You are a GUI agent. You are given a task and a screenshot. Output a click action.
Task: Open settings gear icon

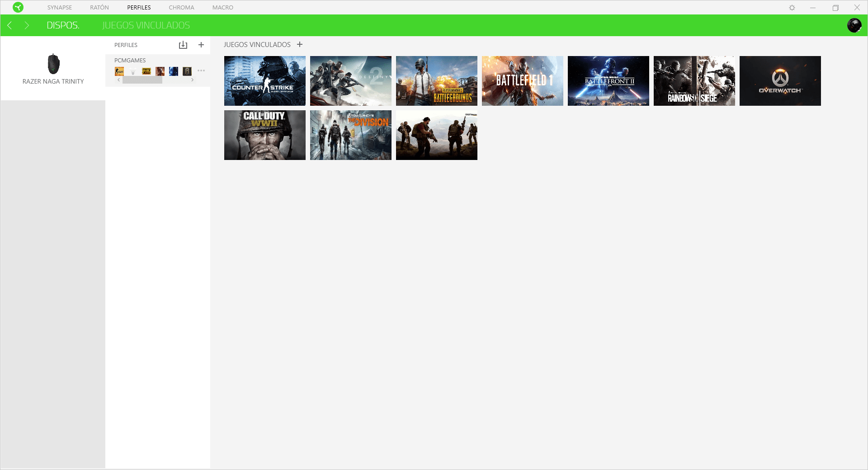[792, 8]
